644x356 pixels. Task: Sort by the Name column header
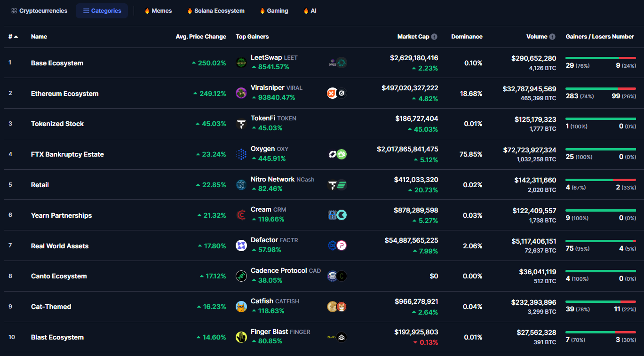coord(39,37)
